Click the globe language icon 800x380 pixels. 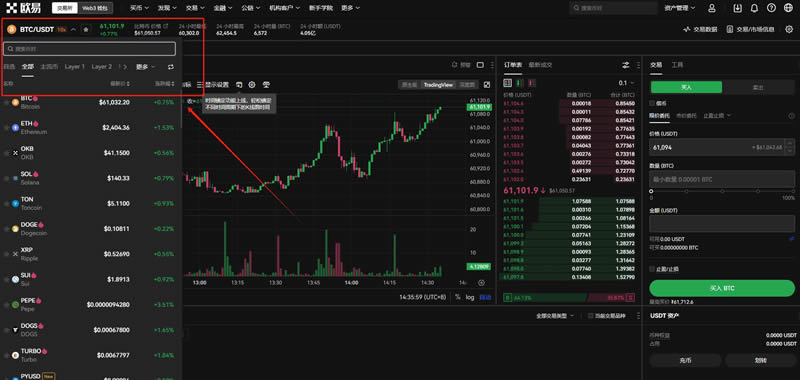(789, 8)
